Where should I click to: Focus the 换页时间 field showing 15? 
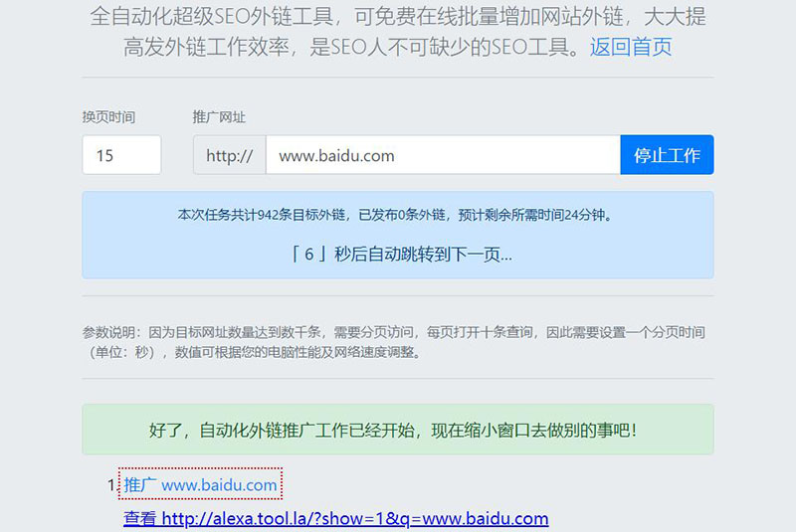pyautogui.click(x=121, y=155)
